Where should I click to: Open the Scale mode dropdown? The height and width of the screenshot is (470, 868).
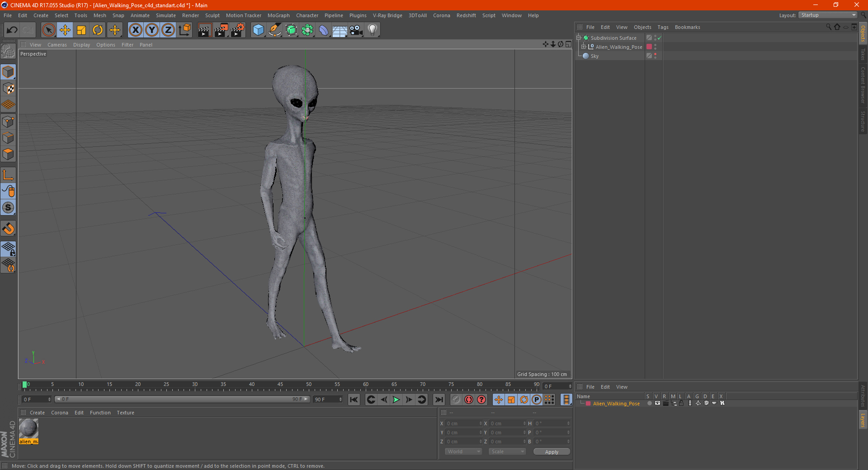pos(507,451)
